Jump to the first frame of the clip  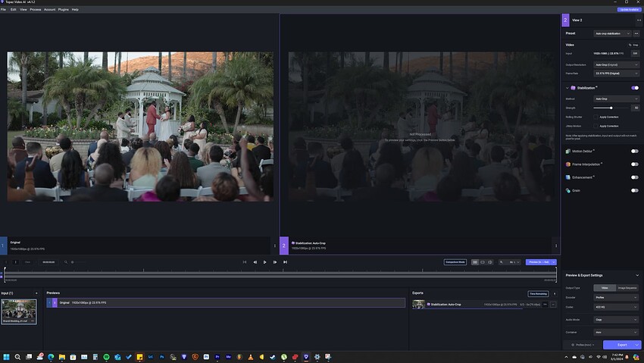tap(245, 262)
